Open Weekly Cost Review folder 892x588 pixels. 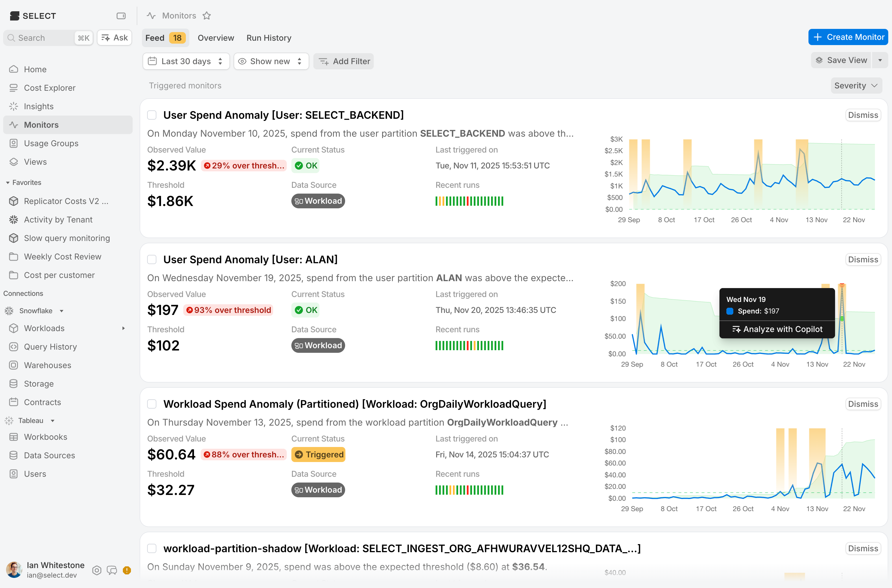[x=68, y=257]
